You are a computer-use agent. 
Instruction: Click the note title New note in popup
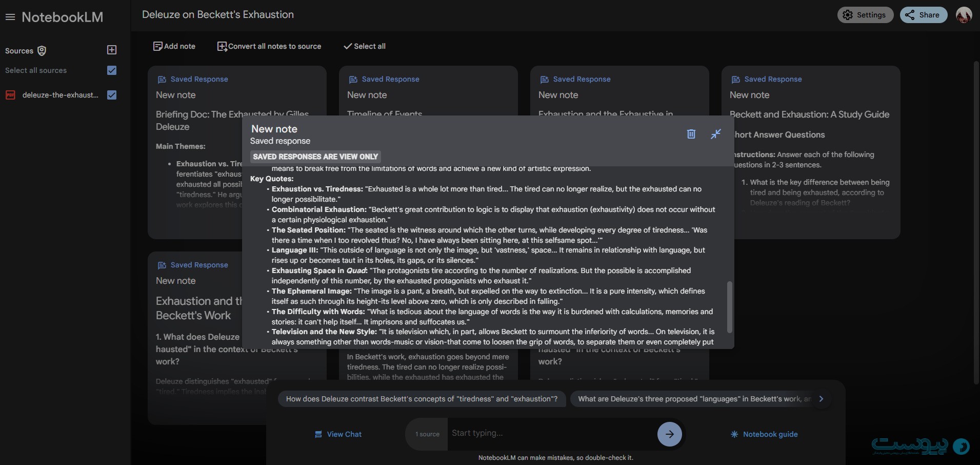pos(274,129)
